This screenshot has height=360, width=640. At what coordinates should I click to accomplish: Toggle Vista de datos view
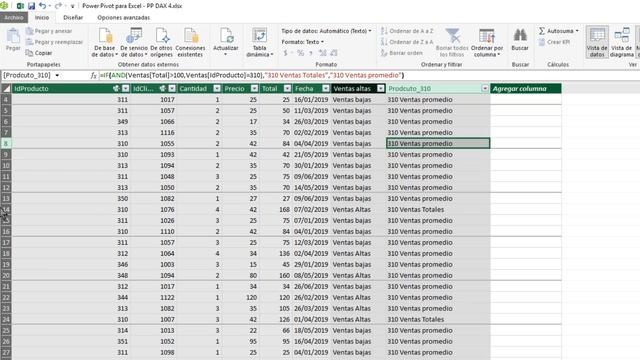(597, 42)
